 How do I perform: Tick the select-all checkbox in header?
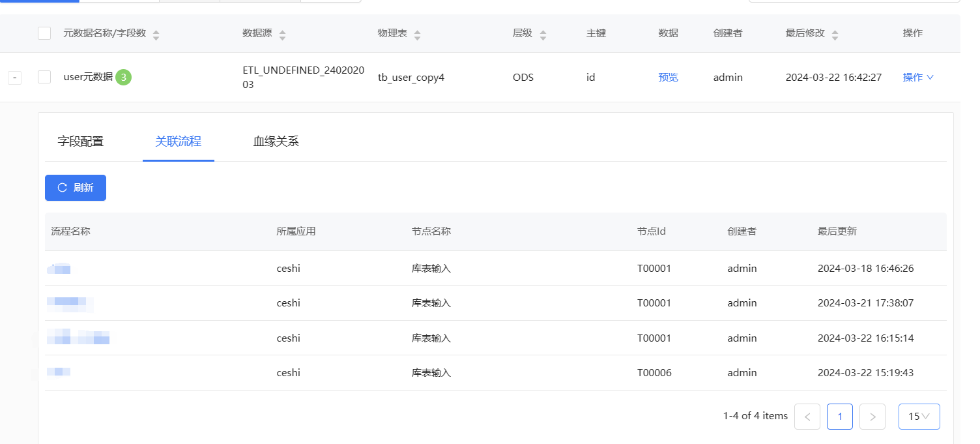[44, 33]
